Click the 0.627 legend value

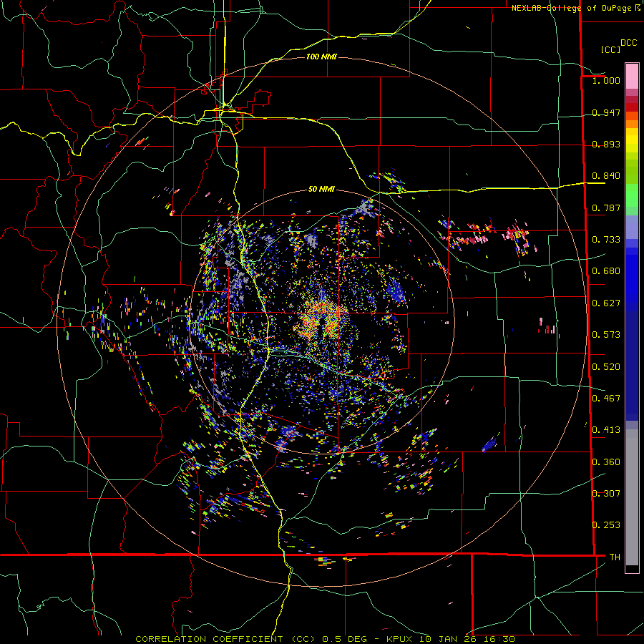coord(606,303)
